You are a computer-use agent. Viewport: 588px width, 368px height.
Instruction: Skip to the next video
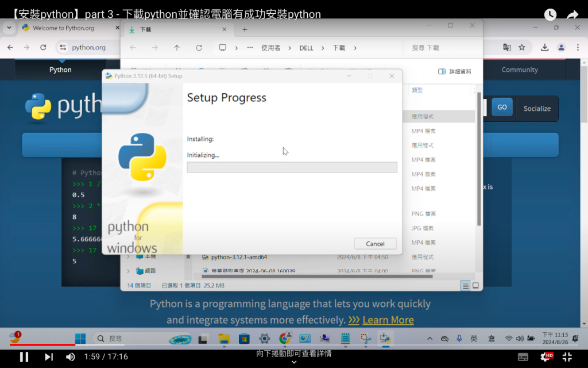pyautogui.click(x=49, y=356)
